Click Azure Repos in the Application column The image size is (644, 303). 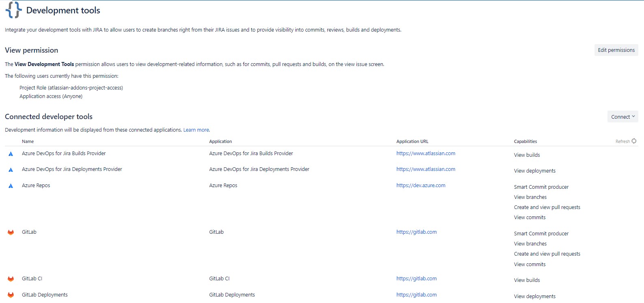pyautogui.click(x=223, y=186)
